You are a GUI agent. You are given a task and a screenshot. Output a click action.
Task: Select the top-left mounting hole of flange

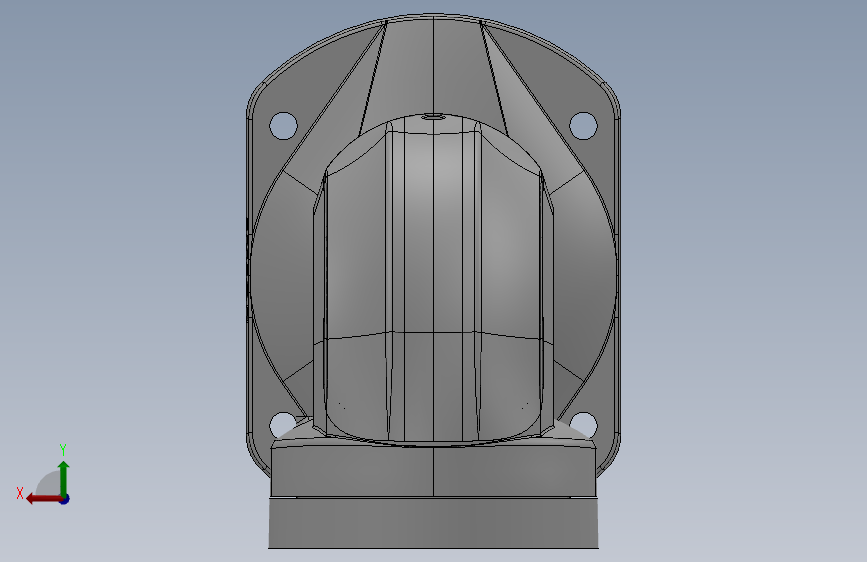(283, 126)
